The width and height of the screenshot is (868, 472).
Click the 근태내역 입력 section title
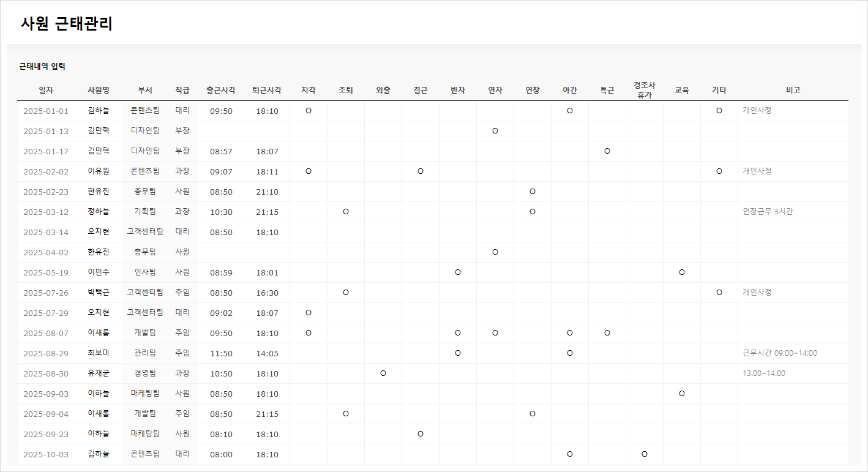pyautogui.click(x=42, y=66)
